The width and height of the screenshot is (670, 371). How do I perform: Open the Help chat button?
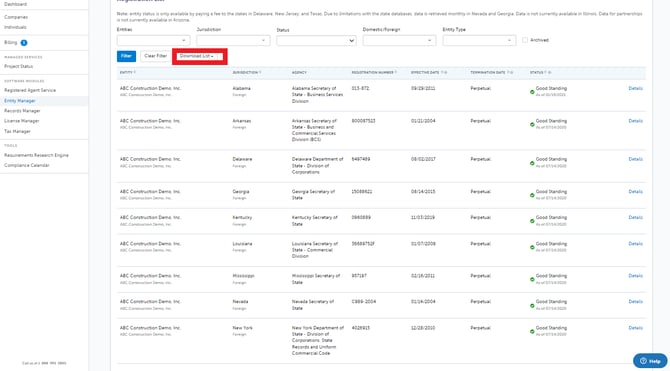(x=650, y=361)
